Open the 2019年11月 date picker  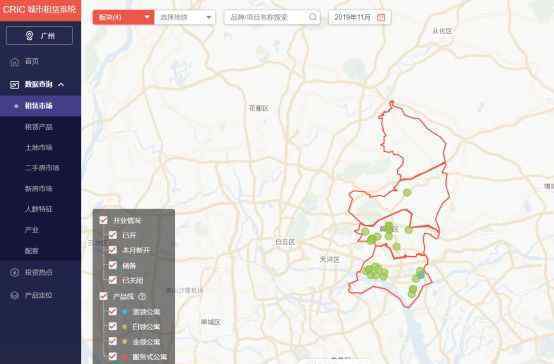(360, 17)
